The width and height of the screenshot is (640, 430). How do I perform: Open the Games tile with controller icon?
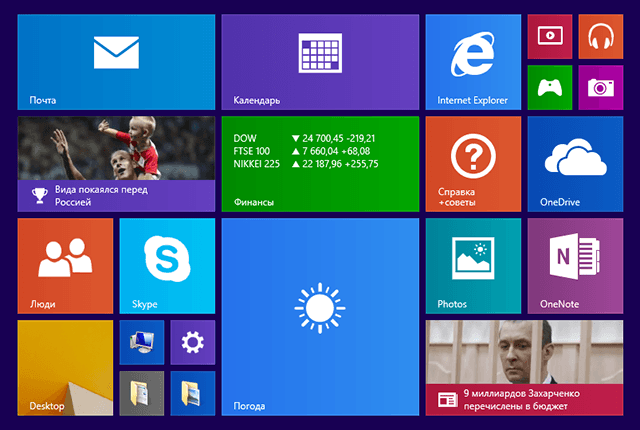pos(550,88)
